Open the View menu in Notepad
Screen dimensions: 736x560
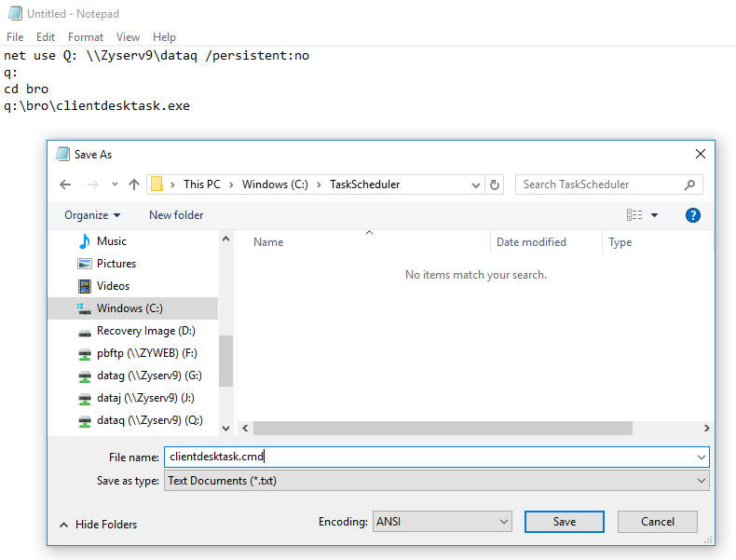click(x=128, y=37)
